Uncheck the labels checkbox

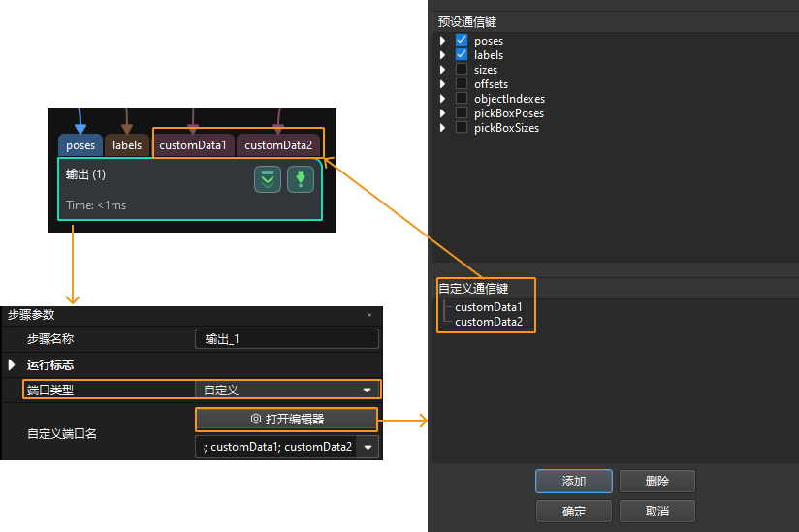click(462, 54)
